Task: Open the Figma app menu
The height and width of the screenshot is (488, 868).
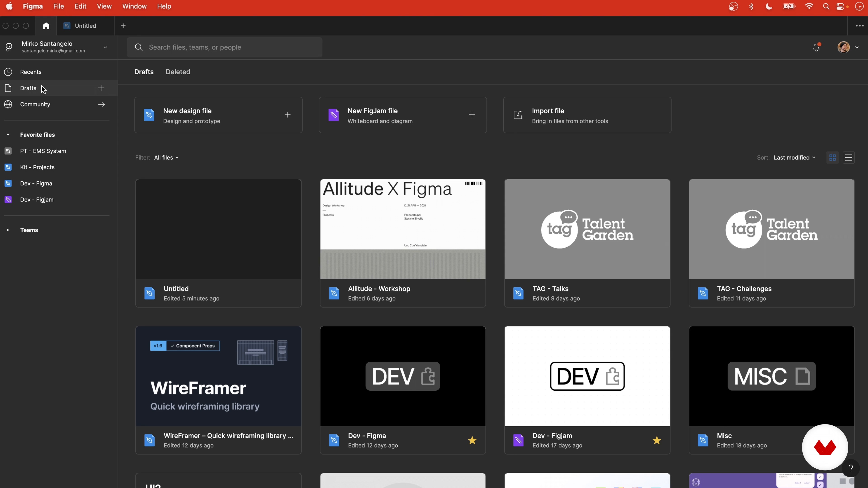Action: pyautogui.click(x=33, y=6)
